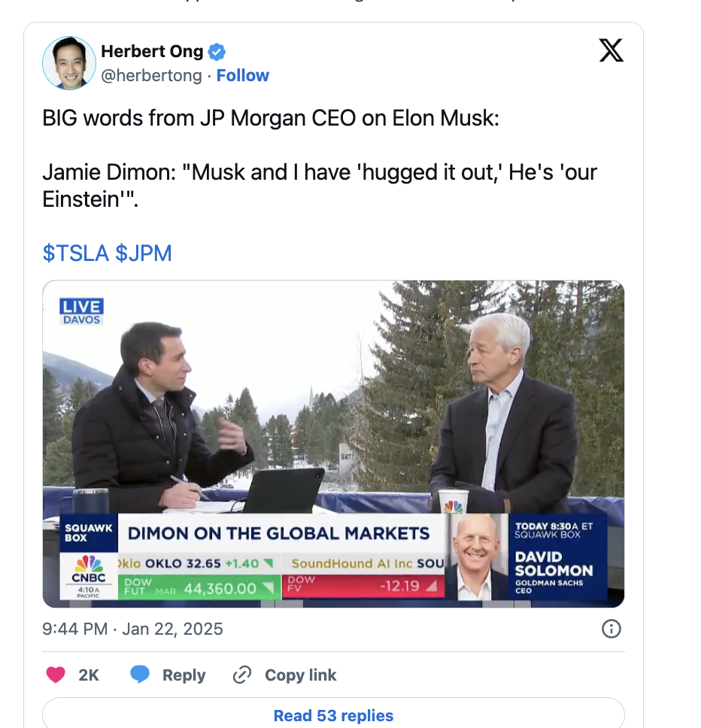Click the Reply text label
701x728 pixels.
pos(184,675)
